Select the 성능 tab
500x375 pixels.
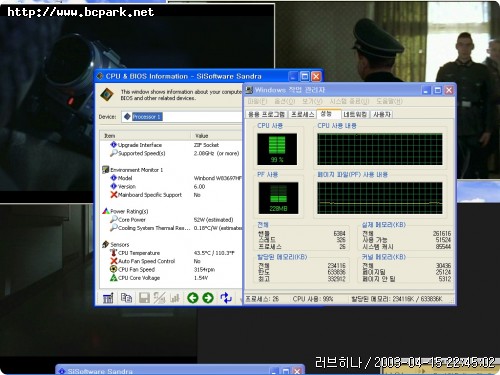pyautogui.click(x=328, y=114)
